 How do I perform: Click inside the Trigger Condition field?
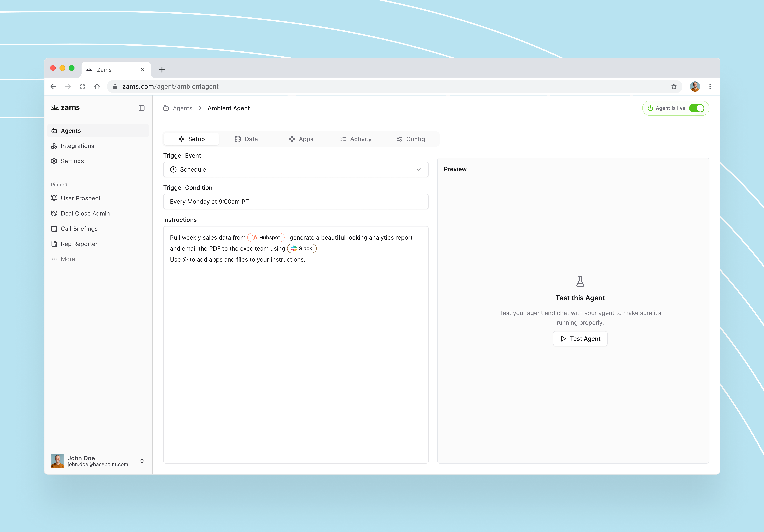tap(295, 201)
